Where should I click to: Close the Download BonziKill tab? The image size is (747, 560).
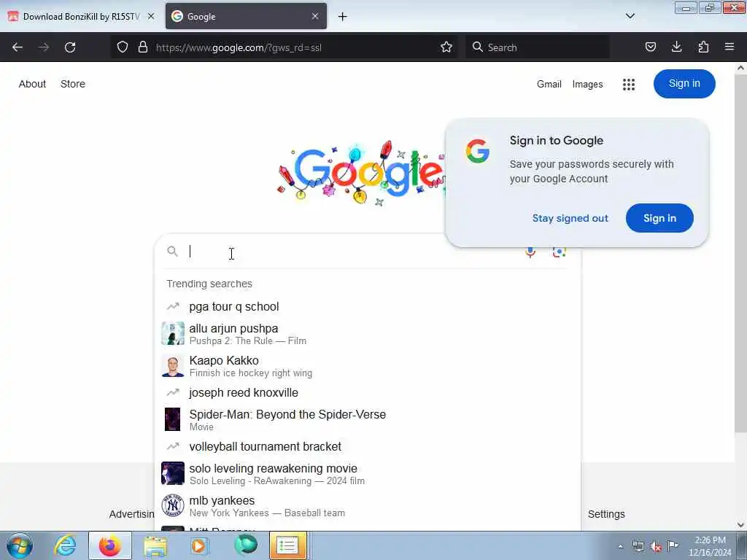pyautogui.click(x=151, y=16)
